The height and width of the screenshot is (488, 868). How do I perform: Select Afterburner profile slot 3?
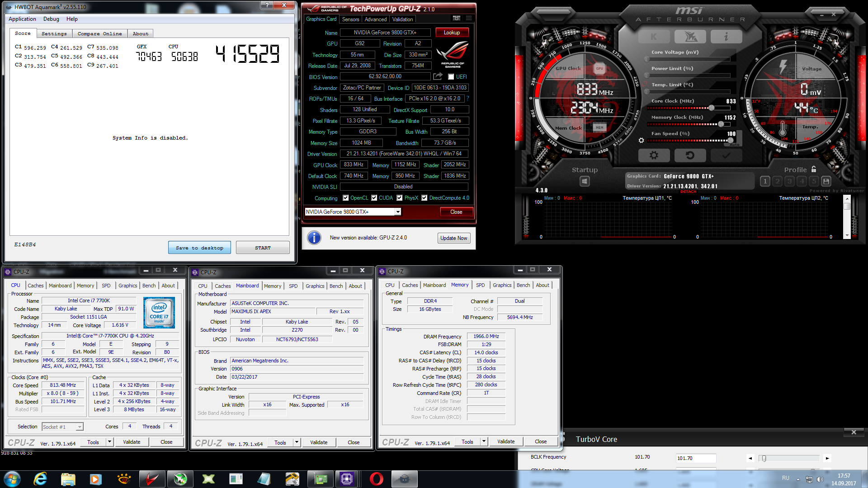pyautogui.click(x=789, y=181)
